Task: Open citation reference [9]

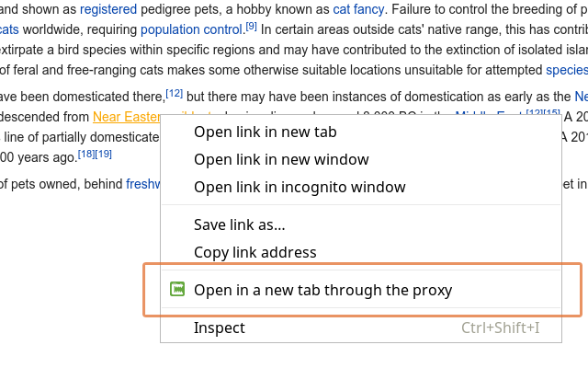Action: click(251, 27)
